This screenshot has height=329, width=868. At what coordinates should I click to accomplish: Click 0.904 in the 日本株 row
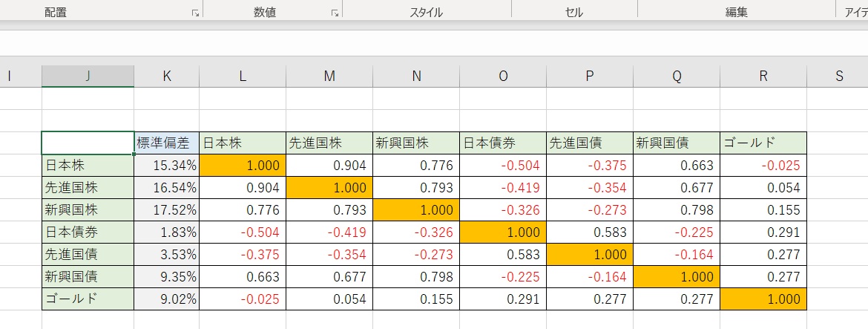point(329,165)
